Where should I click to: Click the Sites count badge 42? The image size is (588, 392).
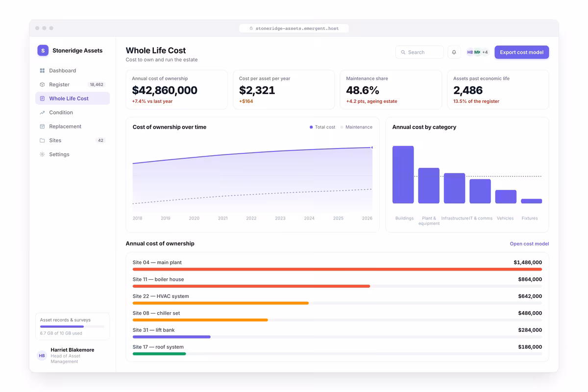click(x=100, y=140)
